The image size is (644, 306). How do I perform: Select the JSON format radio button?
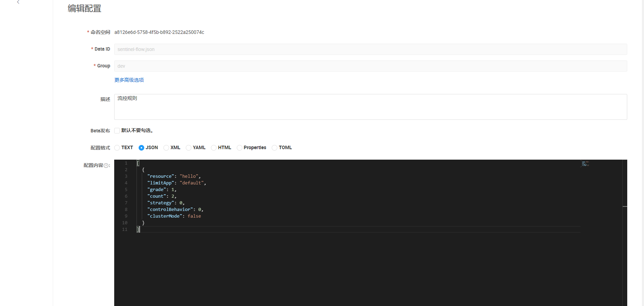pos(141,148)
